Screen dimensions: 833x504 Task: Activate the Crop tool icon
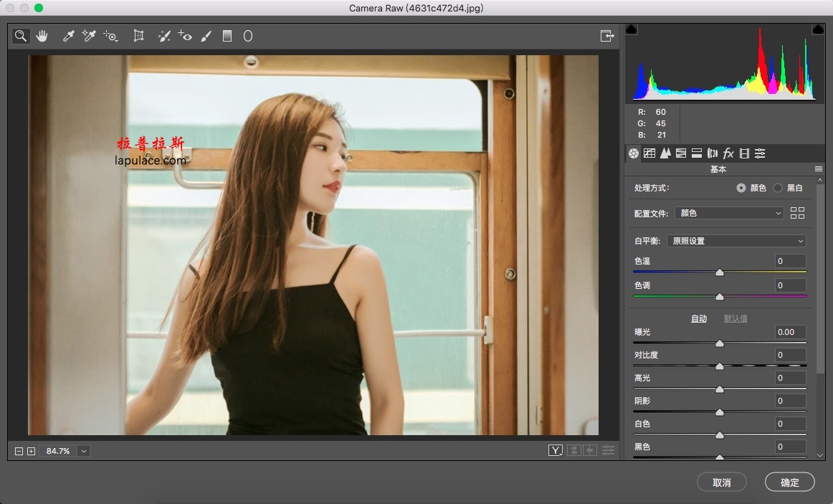pyautogui.click(x=138, y=36)
